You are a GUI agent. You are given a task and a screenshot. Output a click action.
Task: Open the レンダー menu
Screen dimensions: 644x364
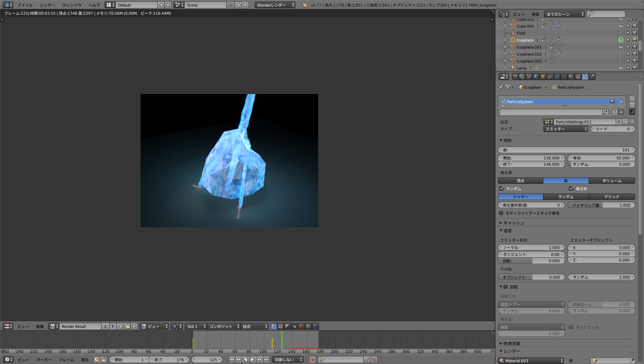pos(48,5)
